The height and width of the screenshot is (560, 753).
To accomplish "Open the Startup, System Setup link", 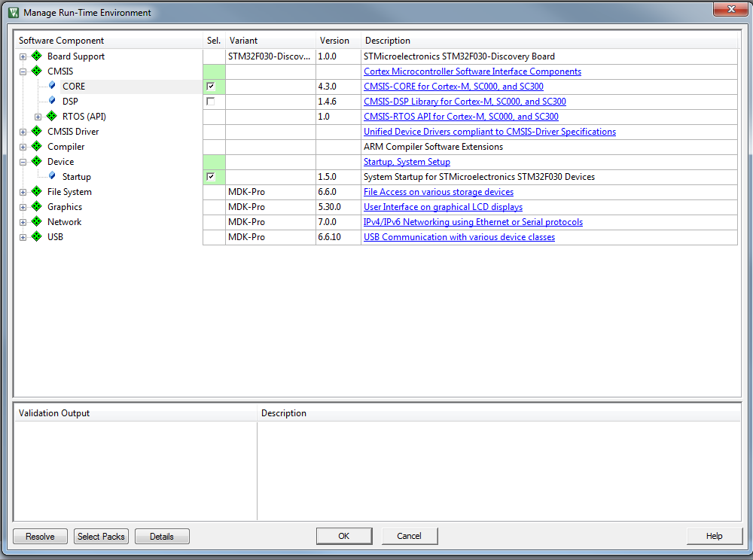I will [x=407, y=162].
